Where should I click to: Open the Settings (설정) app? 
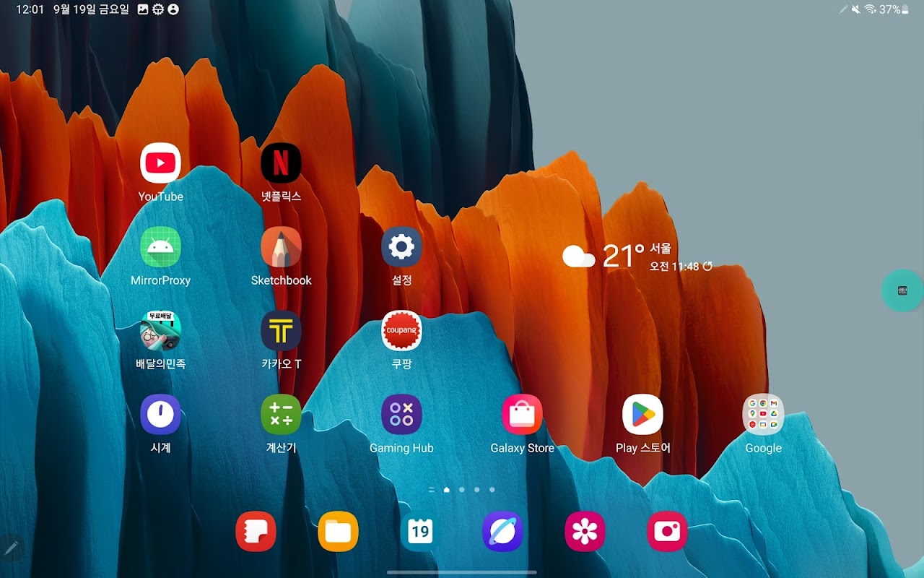(401, 247)
